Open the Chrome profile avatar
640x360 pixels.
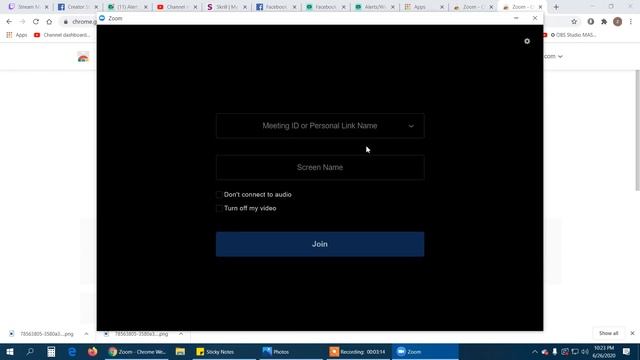pos(618,22)
